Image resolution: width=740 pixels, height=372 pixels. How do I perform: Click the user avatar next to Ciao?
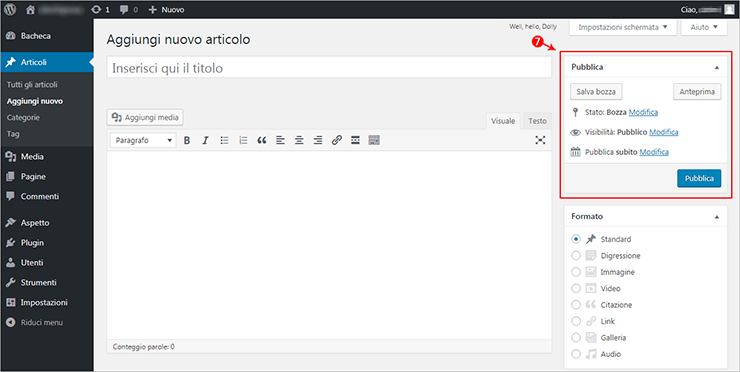[x=729, y=9]
